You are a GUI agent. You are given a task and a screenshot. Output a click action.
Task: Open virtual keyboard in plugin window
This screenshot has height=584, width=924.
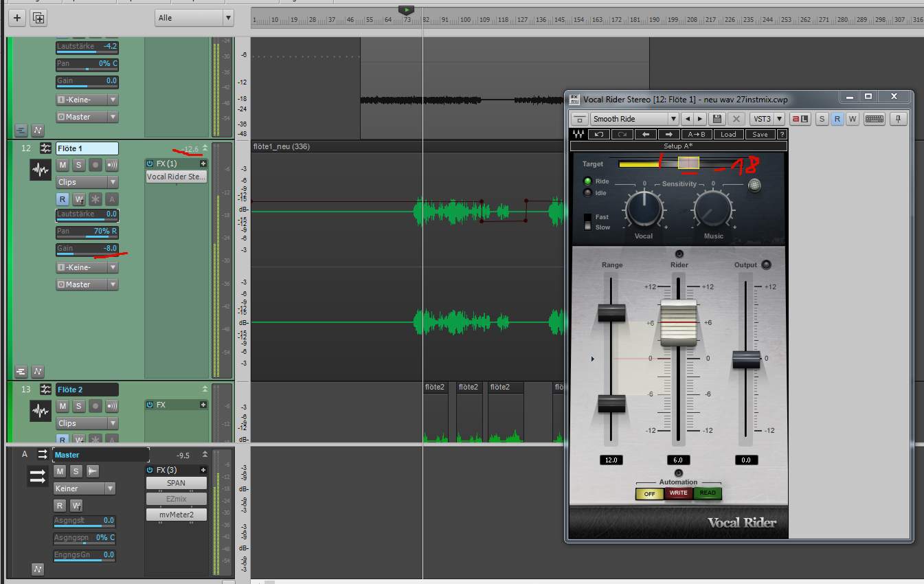tap(875, 119)
